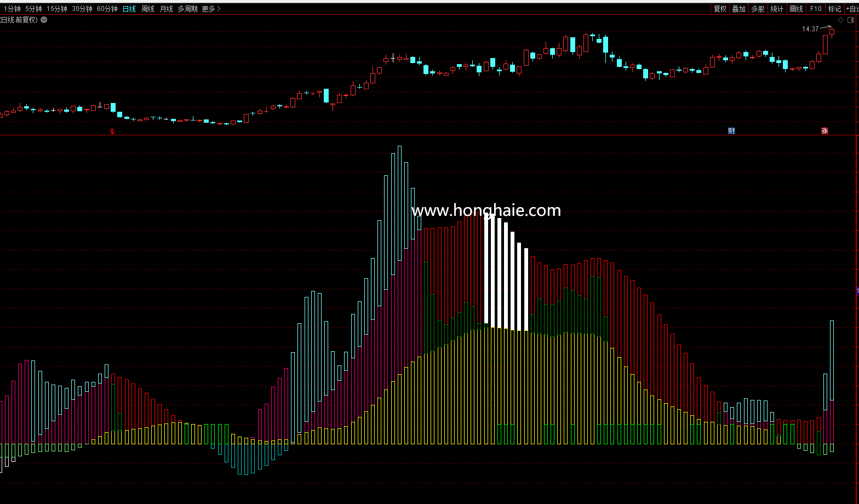Select the 多周期 multi-period view
Viewport: 859px width, 504px height.
coord(187,9)
